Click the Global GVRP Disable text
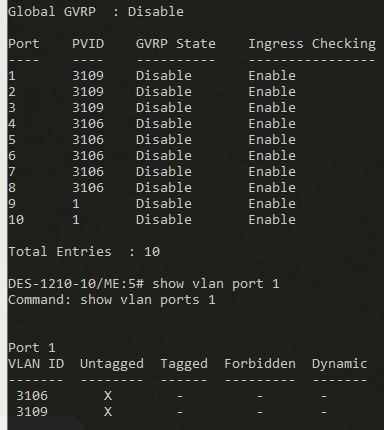The height and width of the screenshot is (430, 384). (x=96, y=12)
